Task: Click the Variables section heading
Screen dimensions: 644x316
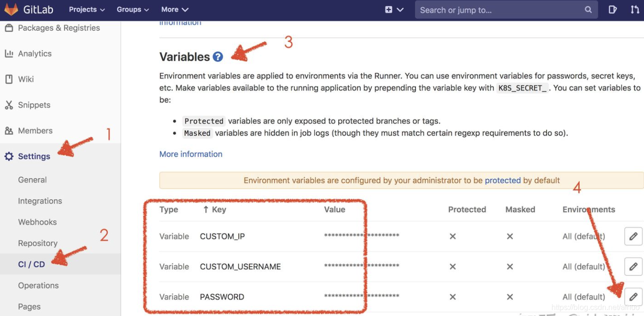Action: pos(185,57)
